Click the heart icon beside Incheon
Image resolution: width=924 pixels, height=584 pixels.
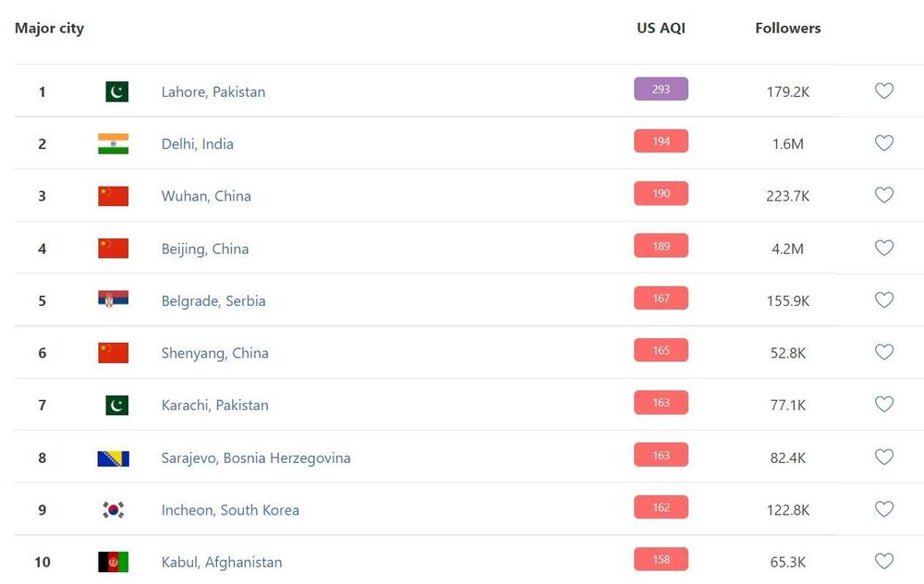(884, 509)
